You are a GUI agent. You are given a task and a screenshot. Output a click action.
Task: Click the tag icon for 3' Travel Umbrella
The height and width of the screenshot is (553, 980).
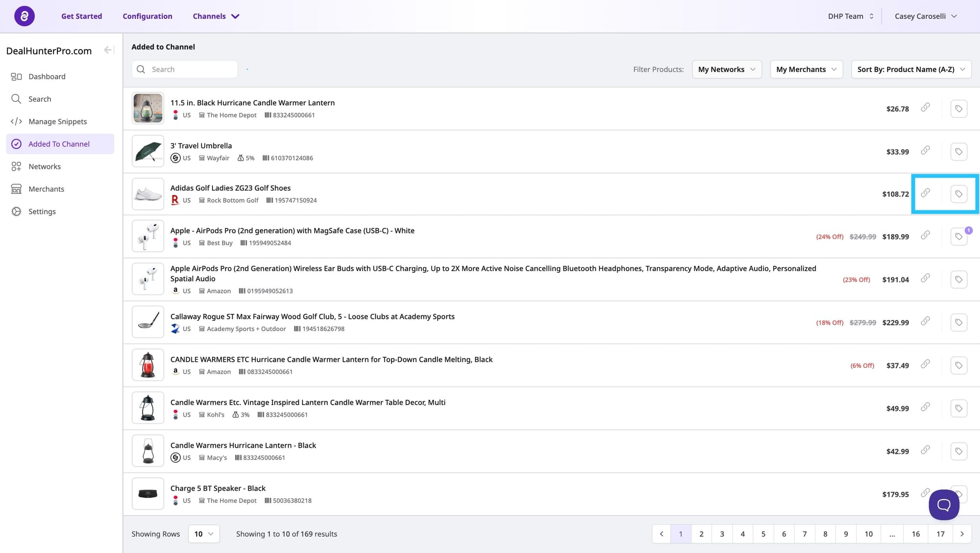[959, 152]
